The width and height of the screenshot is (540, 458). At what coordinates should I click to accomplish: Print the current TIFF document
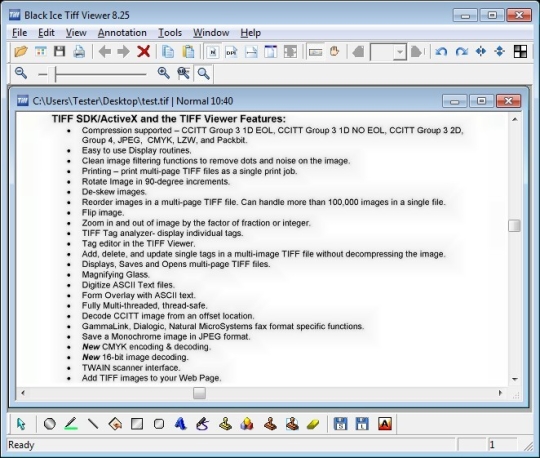point(79,52)
